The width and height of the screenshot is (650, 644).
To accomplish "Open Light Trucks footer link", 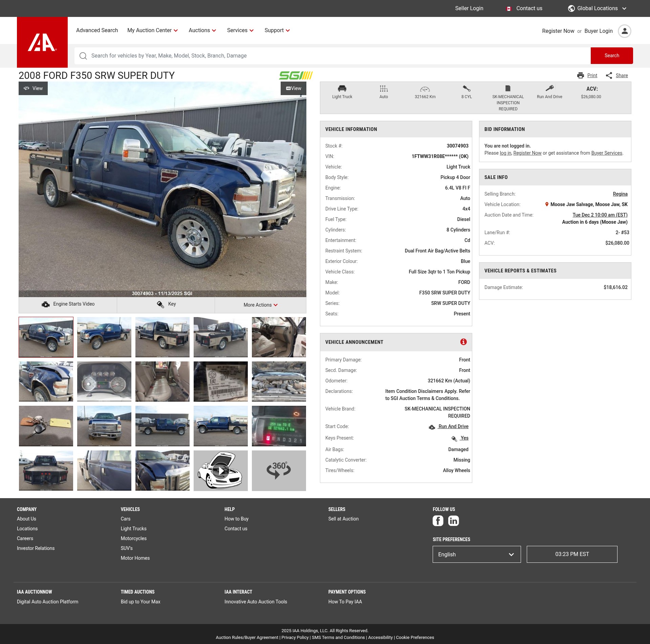I will [133, 529].
